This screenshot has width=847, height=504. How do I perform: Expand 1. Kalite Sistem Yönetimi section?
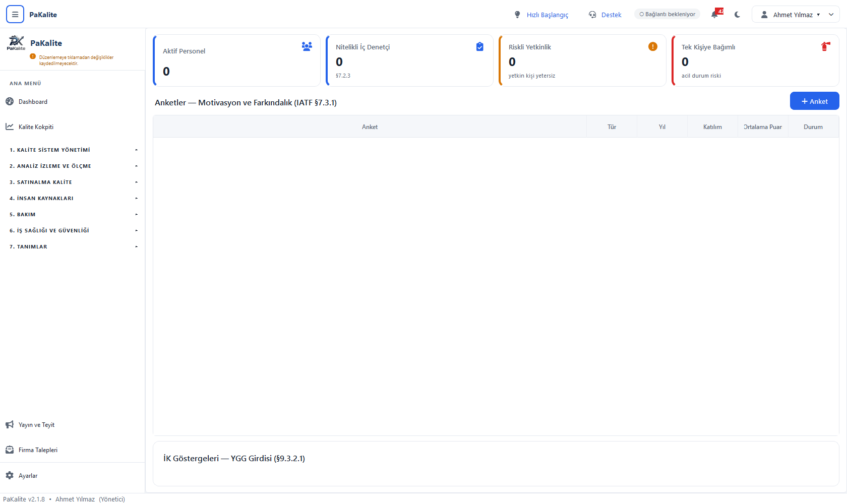coord(73,150)
